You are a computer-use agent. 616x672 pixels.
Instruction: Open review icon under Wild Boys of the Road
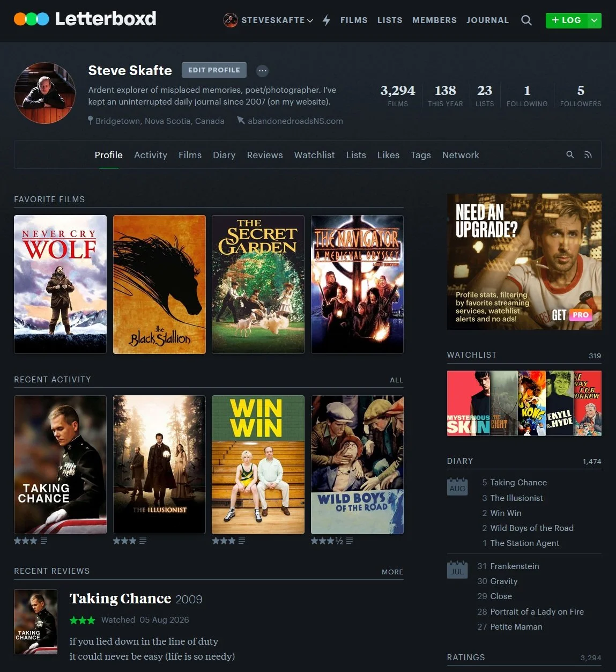pos(350,541)
